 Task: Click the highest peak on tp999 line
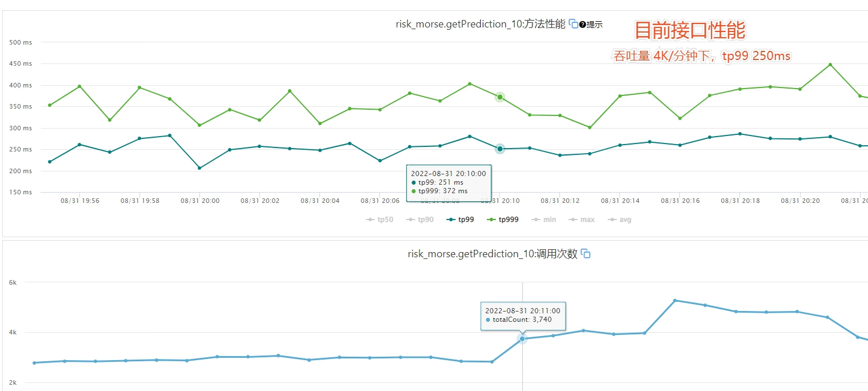tap(830, 65)
